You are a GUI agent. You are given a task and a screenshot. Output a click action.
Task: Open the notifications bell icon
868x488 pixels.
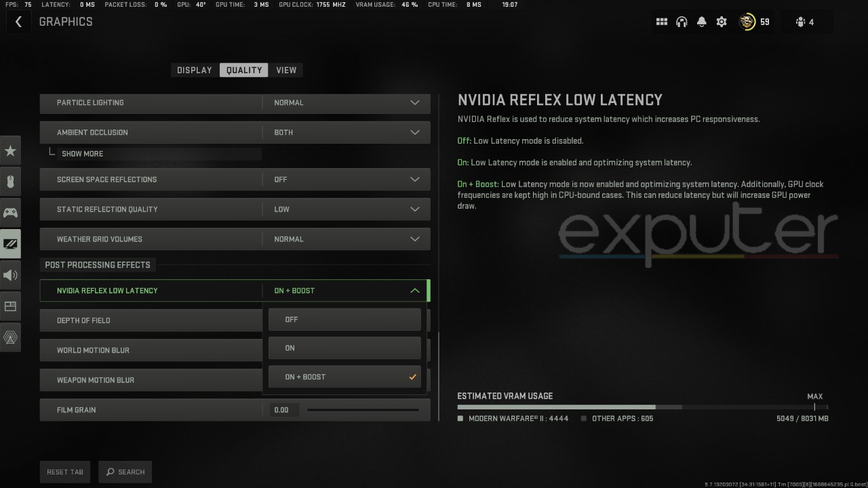(702, 22)
